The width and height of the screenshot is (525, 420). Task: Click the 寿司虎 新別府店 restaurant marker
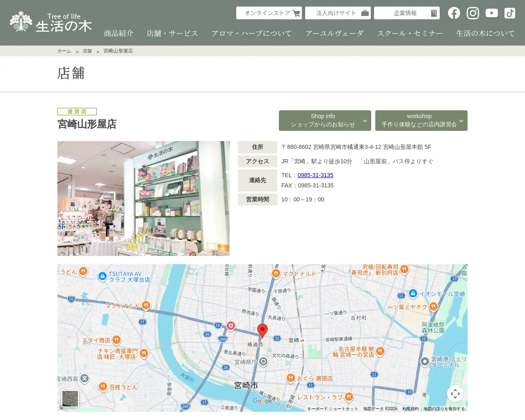point(404,269)
